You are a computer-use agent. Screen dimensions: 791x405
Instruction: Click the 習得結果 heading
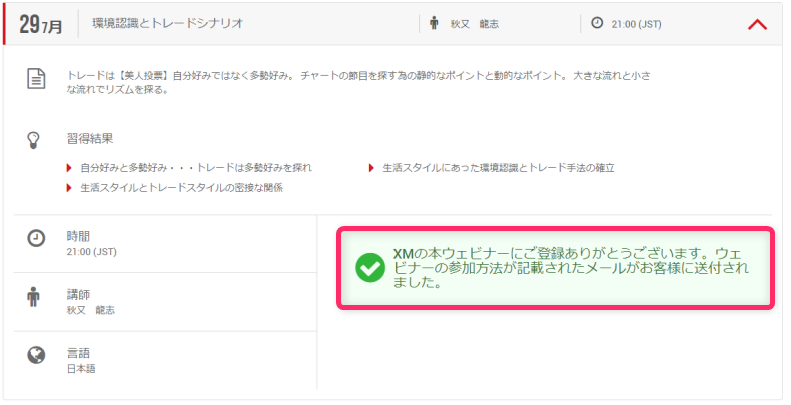coord(90,139)
